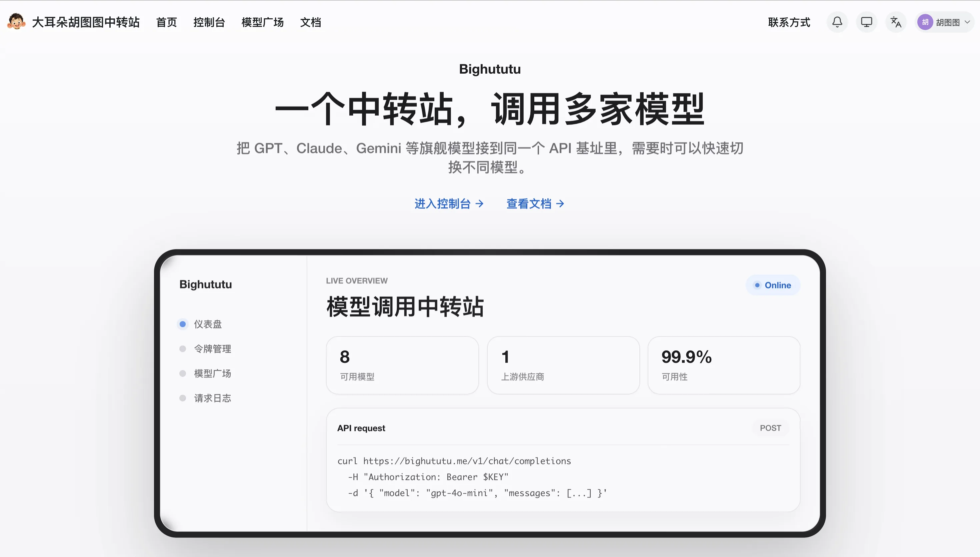This screenshot has width=980, height=557.
Task: Click the cartoon boy site logo
Action: tap(16, 22)
